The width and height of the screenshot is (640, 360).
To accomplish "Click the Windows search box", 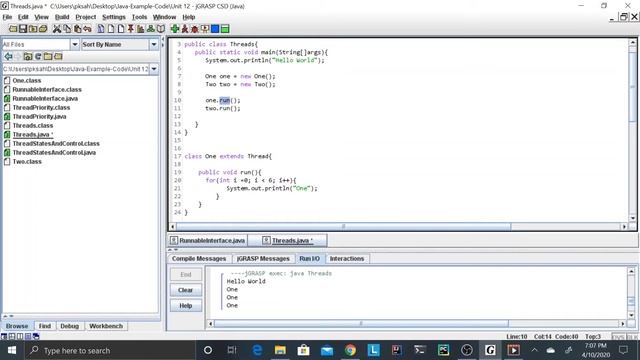I will 110,350.
